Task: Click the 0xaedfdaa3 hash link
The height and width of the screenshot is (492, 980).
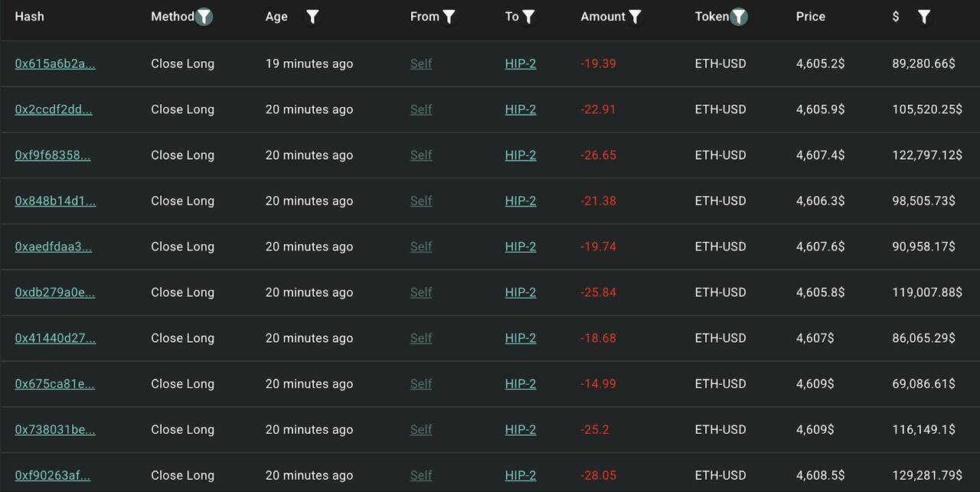Action: pos(54,247)
